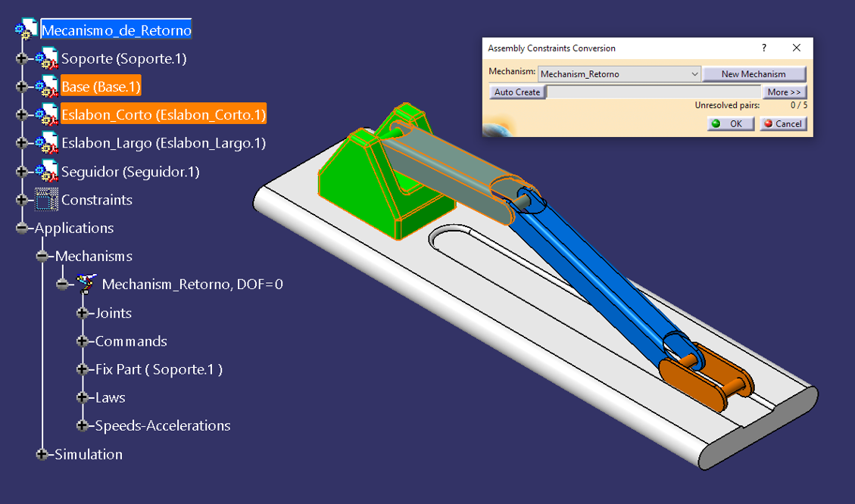Screen dimensions: 855x504
Task: Click the Mechanism_Retorno mechanism icon
Action: (x=87, y=285)
